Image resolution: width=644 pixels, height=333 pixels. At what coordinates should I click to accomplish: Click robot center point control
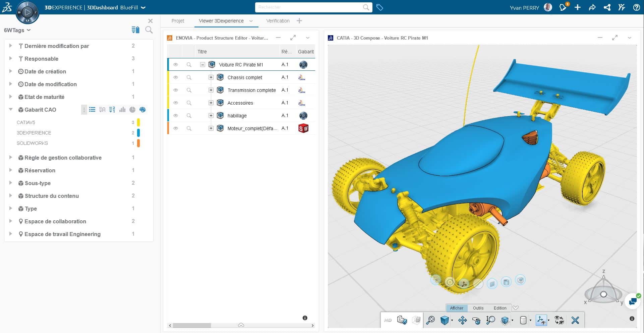point(603,294)
